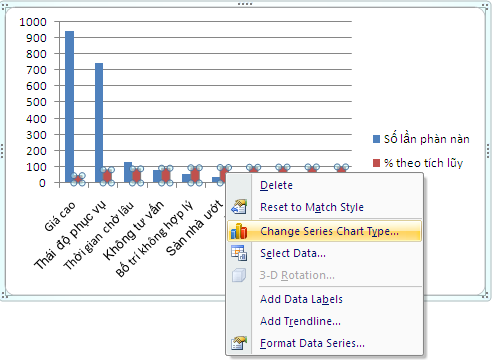Click the chart's right edge resize handle
Viewport: 493px width, 361px height.
click(x=488, y=151)
